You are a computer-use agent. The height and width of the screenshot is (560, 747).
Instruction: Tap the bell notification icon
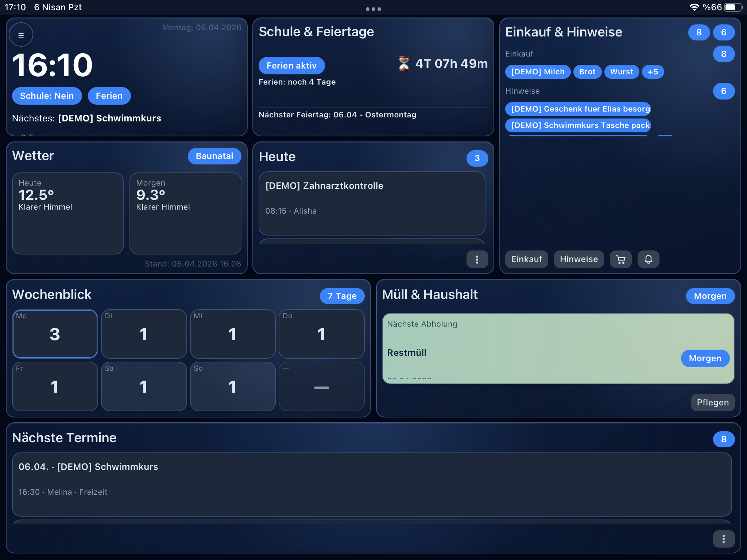pos(648,259)
